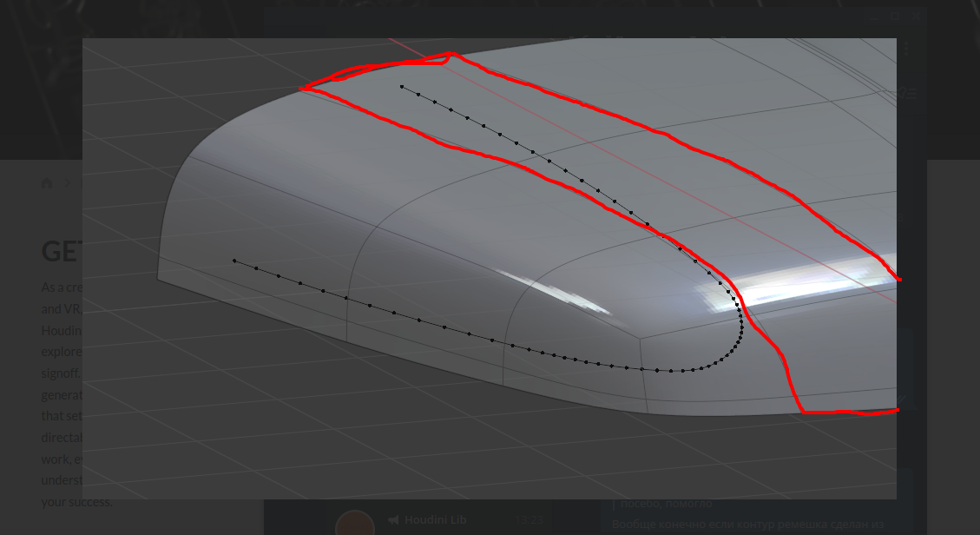Open pinned messages list icon in Telegram
The image size is (980, 535).
[x=908, y=94]
